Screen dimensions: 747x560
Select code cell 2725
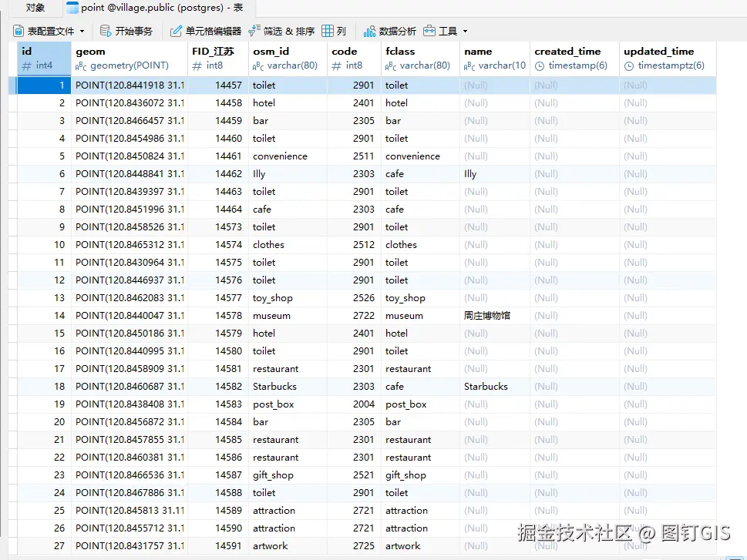[354, 546]
